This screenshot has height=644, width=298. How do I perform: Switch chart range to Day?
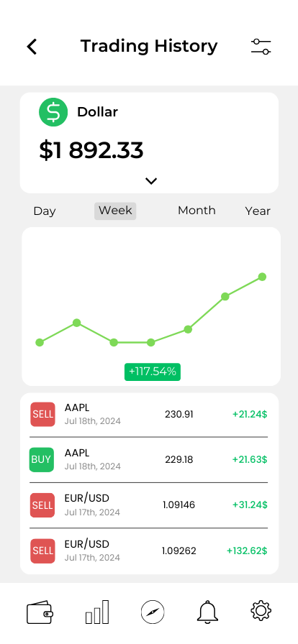point(45,211)
